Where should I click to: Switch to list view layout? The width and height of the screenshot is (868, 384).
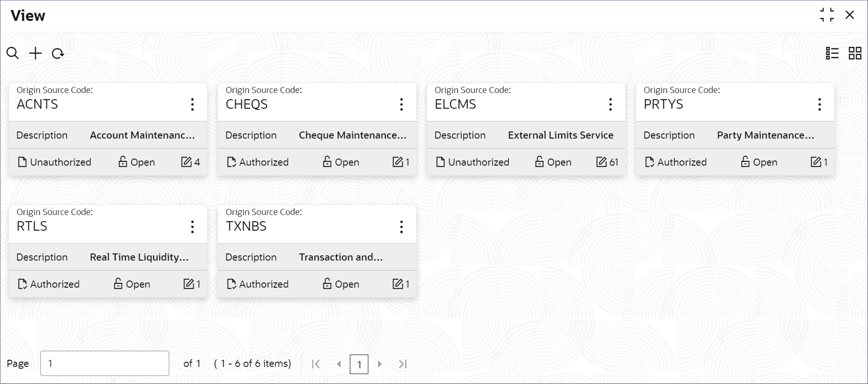pos(832,53)
